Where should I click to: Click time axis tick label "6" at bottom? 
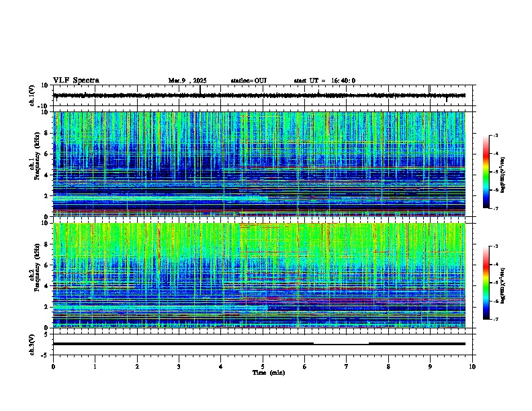pos(304,367)
